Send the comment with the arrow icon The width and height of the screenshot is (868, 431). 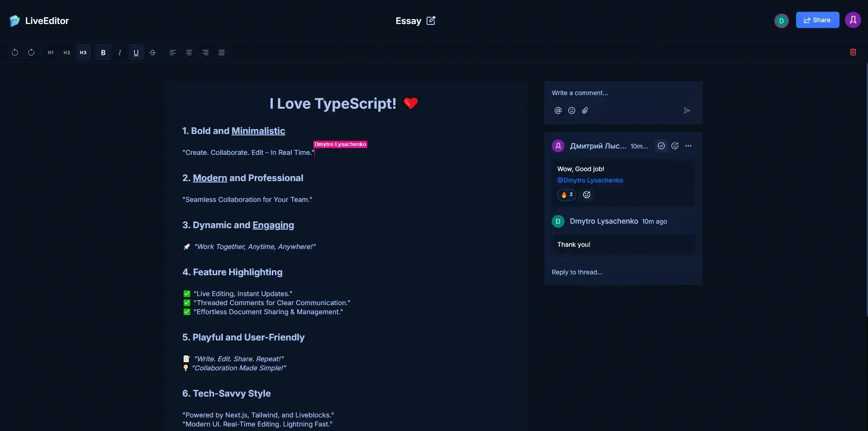point(687,110)
